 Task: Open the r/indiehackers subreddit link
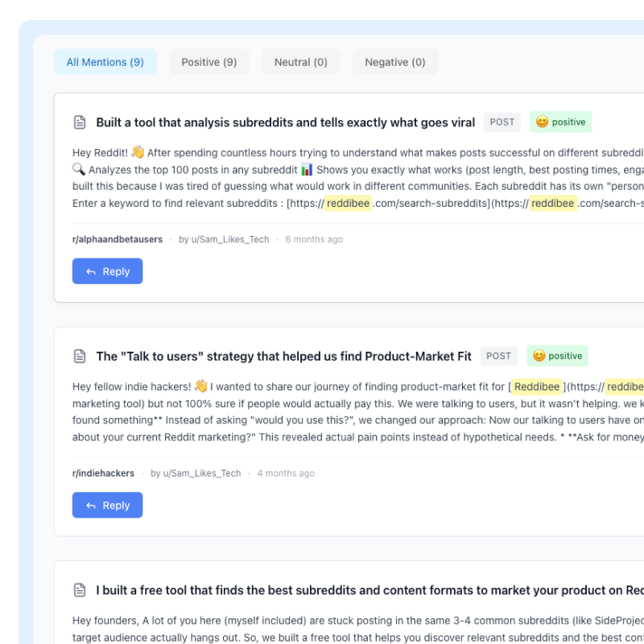[x=104, y=473]
